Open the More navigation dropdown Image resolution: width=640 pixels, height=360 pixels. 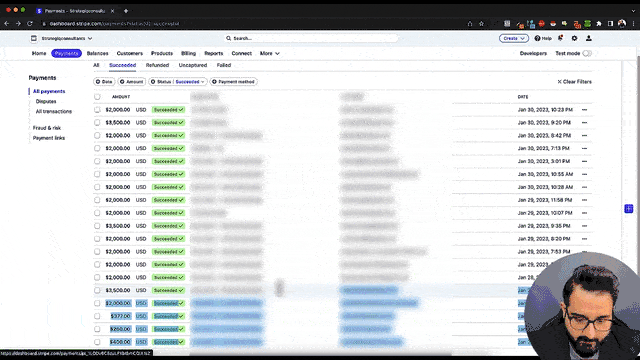coord(269,53)
